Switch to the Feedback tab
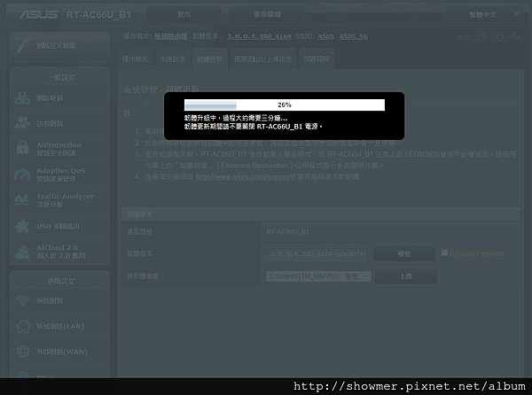This screenshot has height=395, width=532. point(317,59)
